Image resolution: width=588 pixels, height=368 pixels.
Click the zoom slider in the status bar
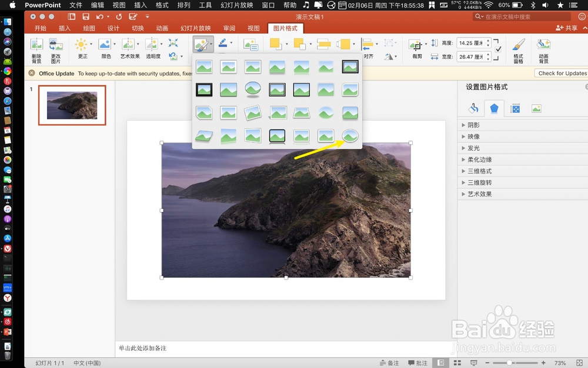pyautogui.click(x=515, y=363)
